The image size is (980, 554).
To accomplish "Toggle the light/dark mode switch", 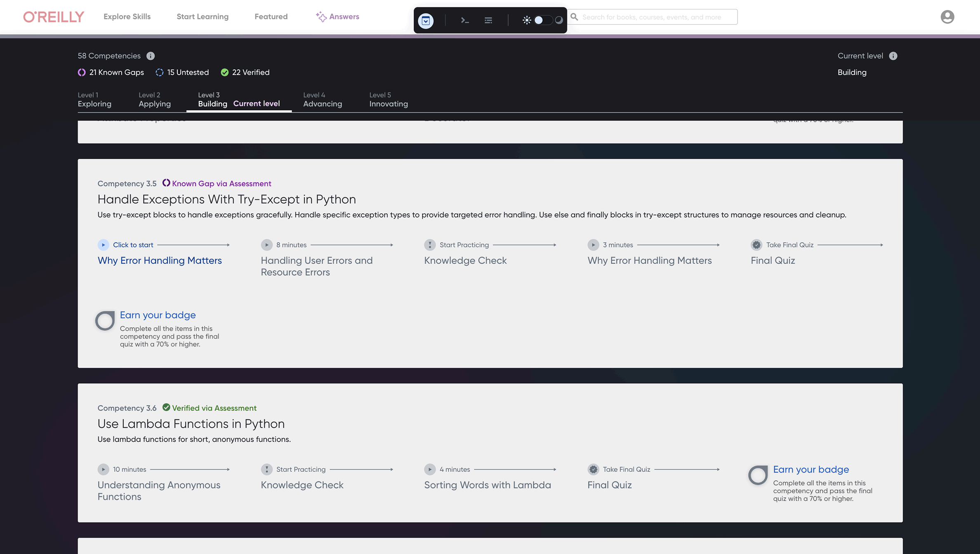I will (543, 20).
